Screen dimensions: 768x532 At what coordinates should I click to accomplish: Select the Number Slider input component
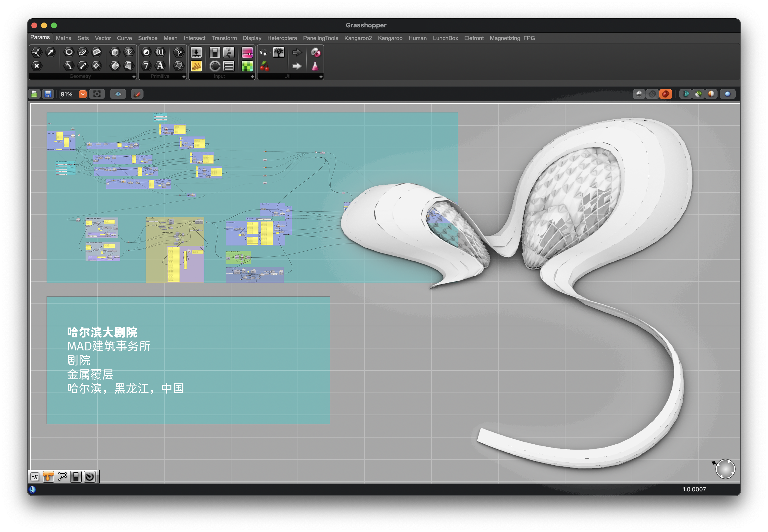pyautogui.click(x=196, y=52)
